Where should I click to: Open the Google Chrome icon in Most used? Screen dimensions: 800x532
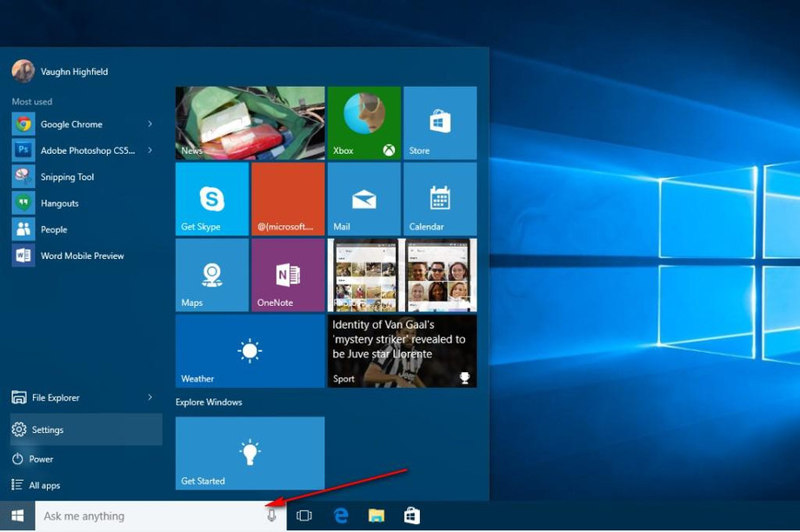coord(23,124)
